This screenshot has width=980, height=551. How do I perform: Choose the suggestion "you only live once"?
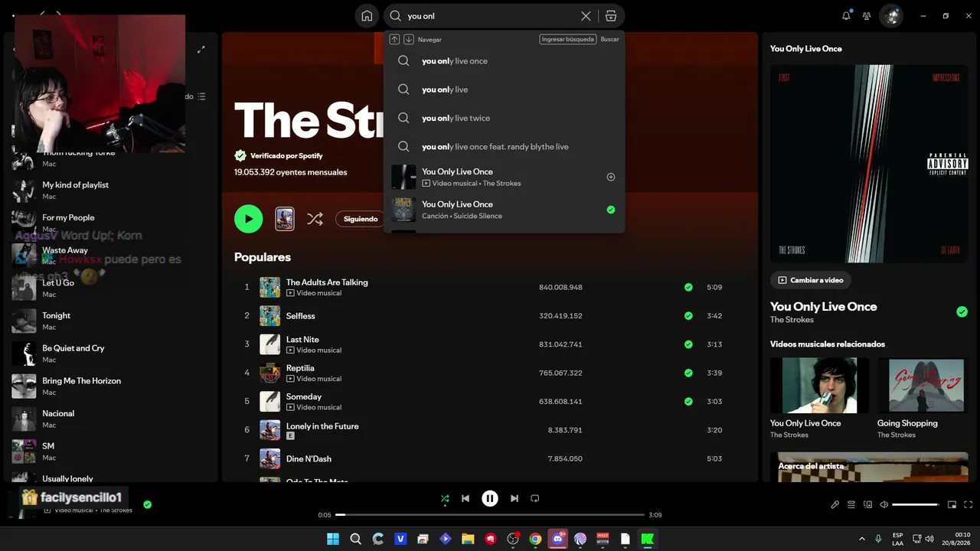[505, 61]
